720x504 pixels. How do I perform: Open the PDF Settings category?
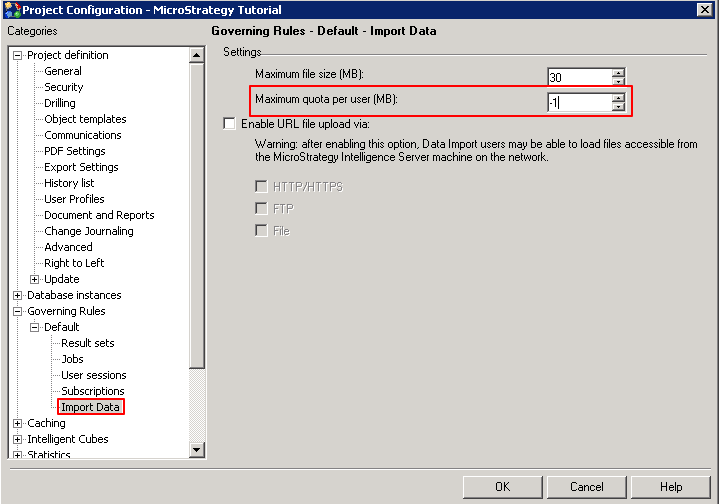point(74,151)
